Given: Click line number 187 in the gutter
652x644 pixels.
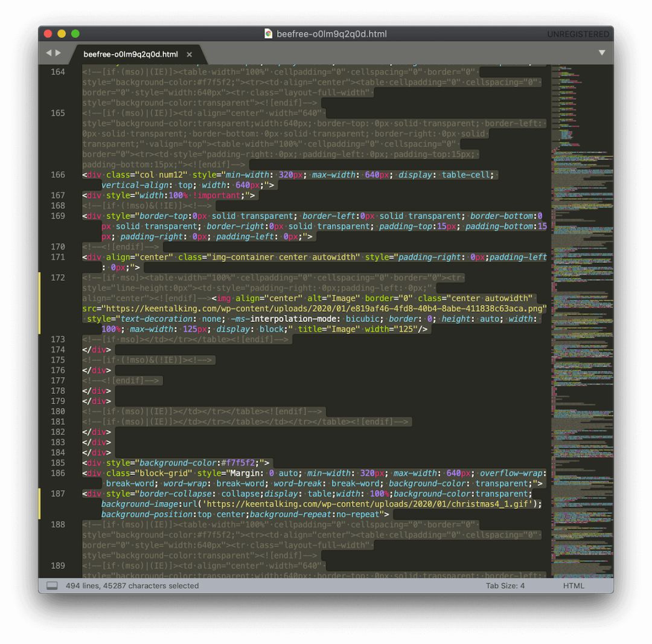Looking at the screenshot, I should click(58, 494).
